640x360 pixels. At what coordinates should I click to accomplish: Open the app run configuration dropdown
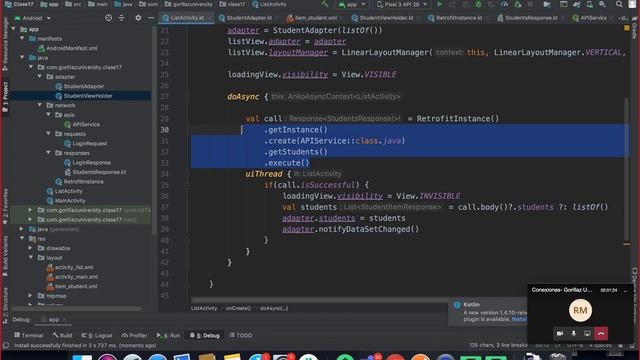point(352,4)
